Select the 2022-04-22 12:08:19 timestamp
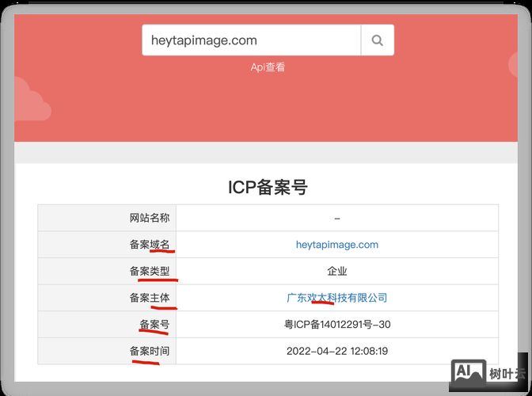This screenshot has height=396, width=532. click(x=337, y=351)
